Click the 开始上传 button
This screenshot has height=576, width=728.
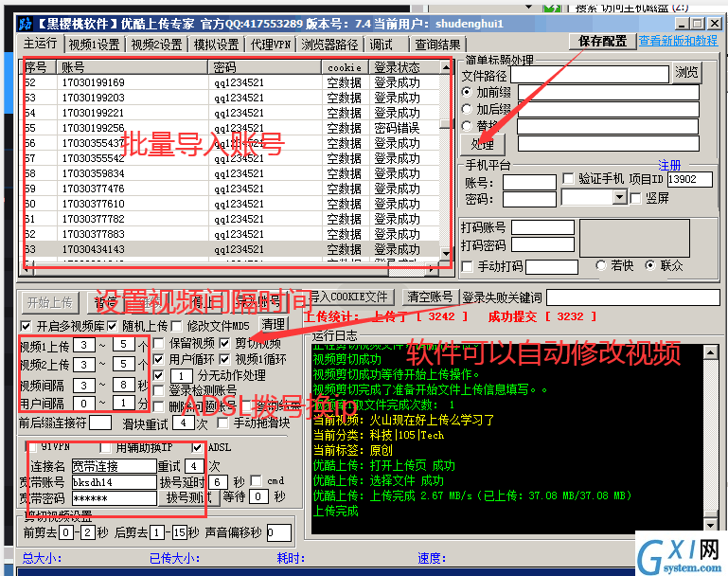pos(50,303)
